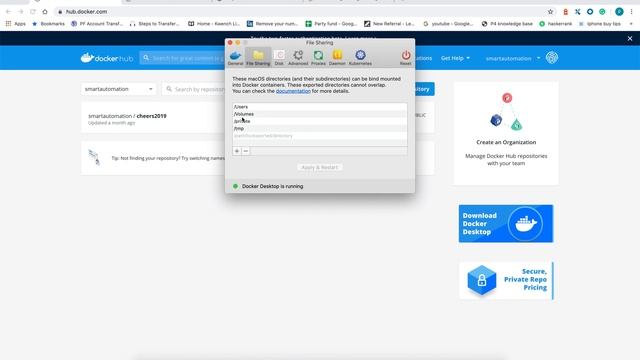Screen dimensions: 640x360
Task: Click the blue hexagon lock icon
Action: (x=482, y=280)
